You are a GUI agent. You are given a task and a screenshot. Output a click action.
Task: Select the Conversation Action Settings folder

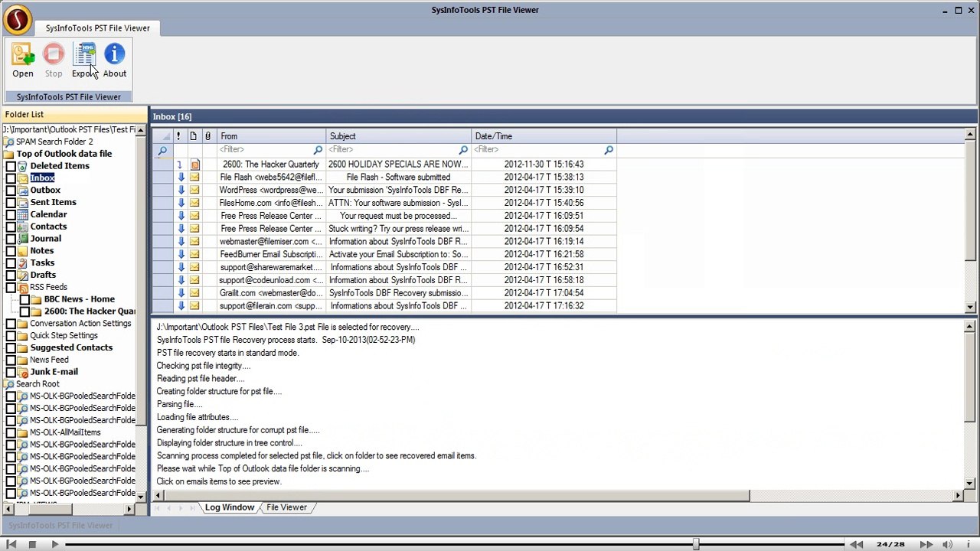pos(80,324)
